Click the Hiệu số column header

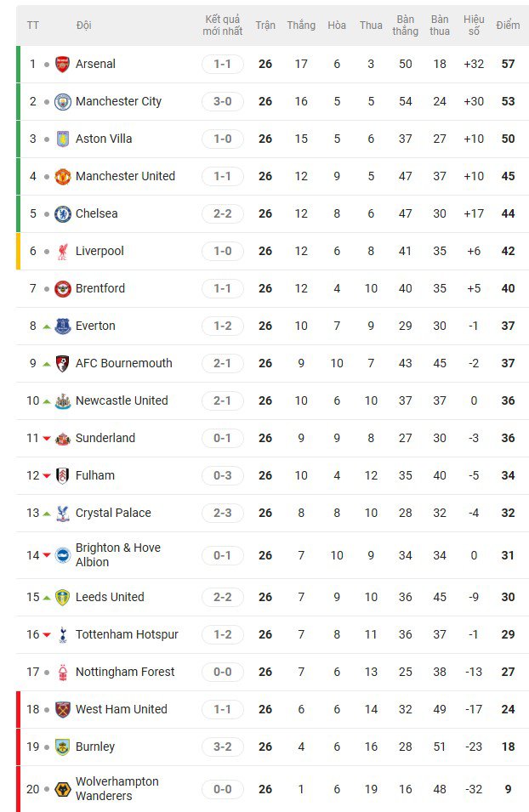474,26
